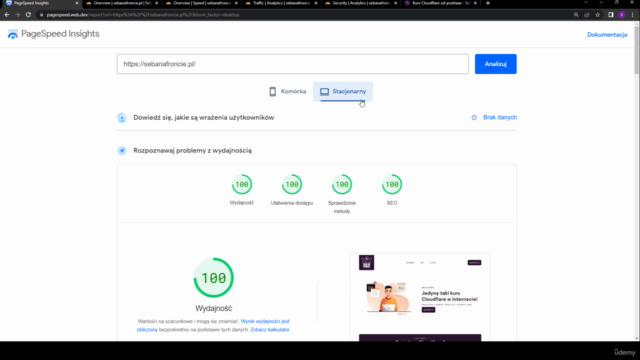This screenshot has height=360, width=640.
Task: Click the info icon beside Brak danych
Action: [x=474, y=118]
